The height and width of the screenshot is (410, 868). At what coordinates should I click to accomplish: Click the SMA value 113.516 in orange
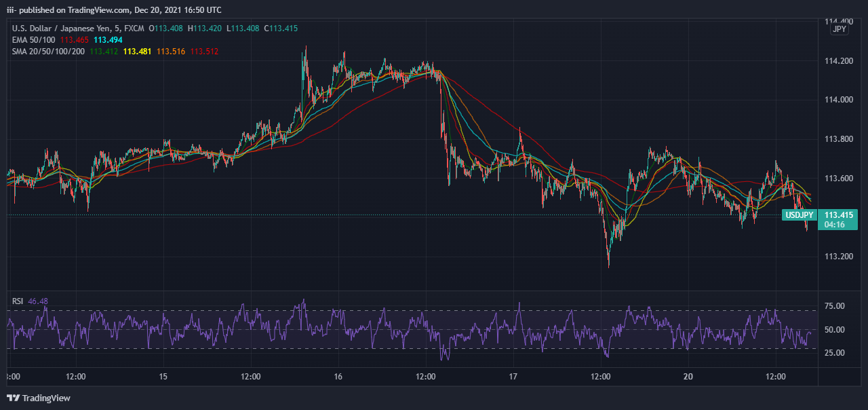(x=171, y=52)
